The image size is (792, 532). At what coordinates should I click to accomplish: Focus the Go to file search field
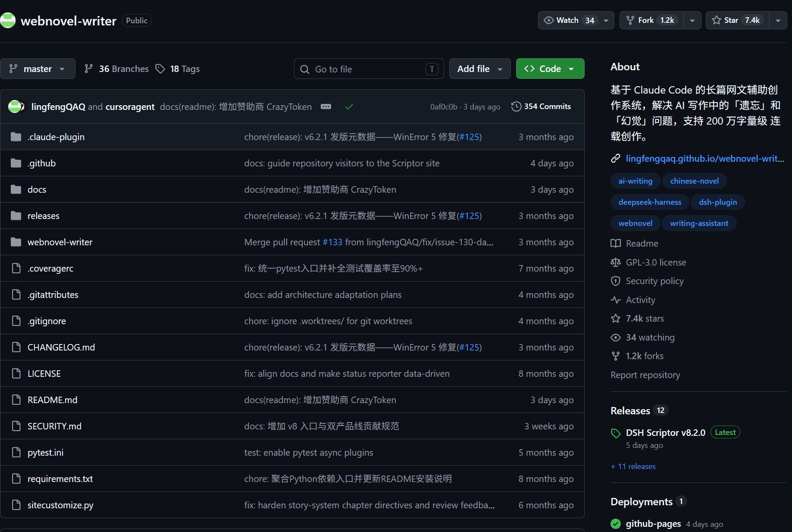[x=369, y=69]
